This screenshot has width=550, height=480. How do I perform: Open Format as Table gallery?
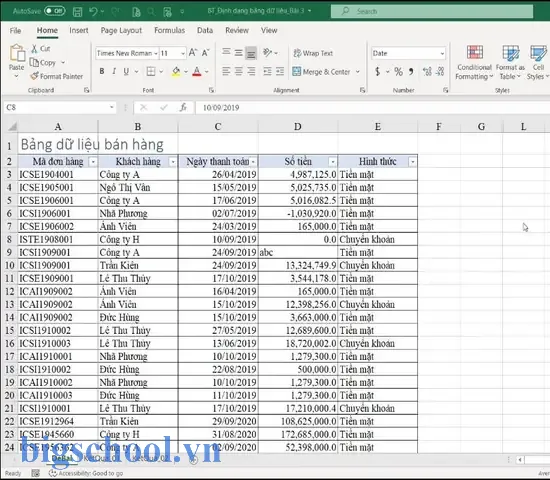coord(510,62)
